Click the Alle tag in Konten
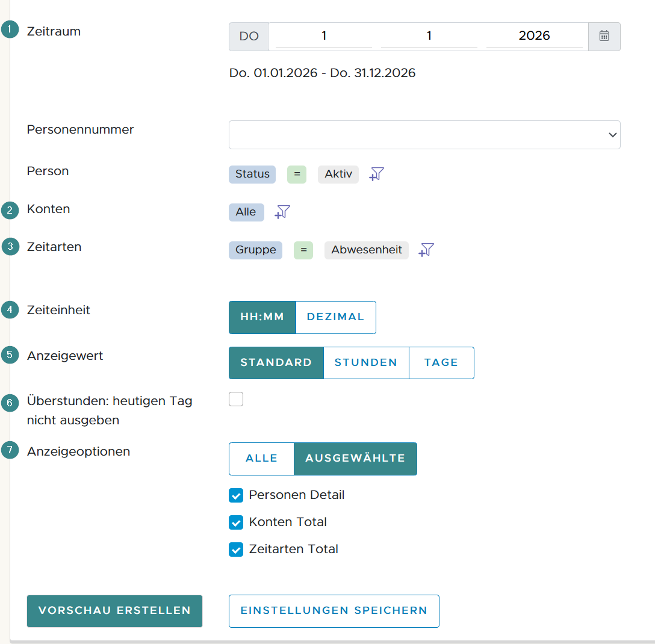The height and width of the screenshot is (644, 655). coord(246,212)
